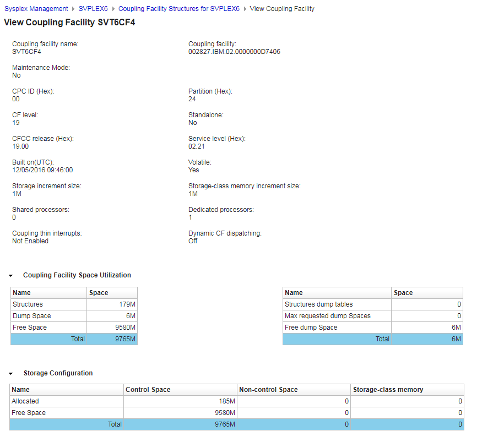Click Name header in space utilization table
The image size is (504, 442).
48,293
